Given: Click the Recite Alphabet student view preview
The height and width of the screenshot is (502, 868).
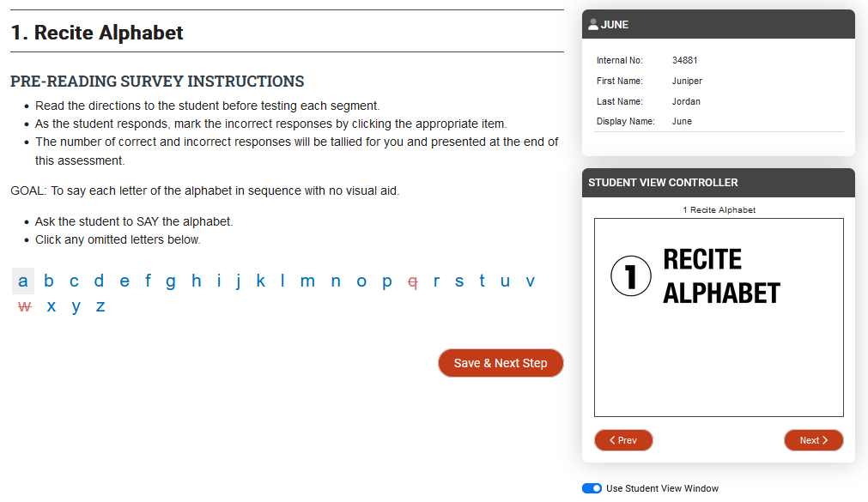Looking at the screenshot, I should (x=719, y=318).
